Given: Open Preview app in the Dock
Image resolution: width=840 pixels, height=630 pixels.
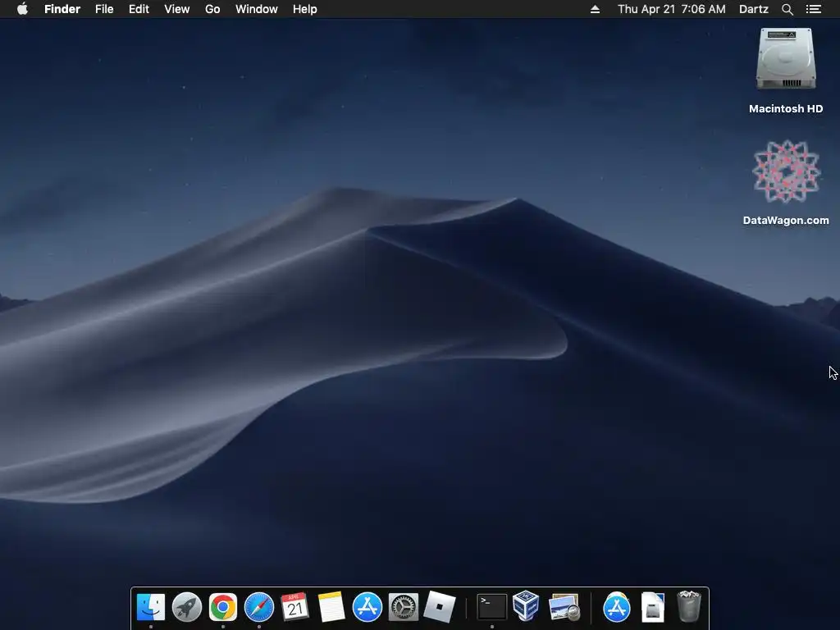Looking at the screenshot, I should click(564, 607).
